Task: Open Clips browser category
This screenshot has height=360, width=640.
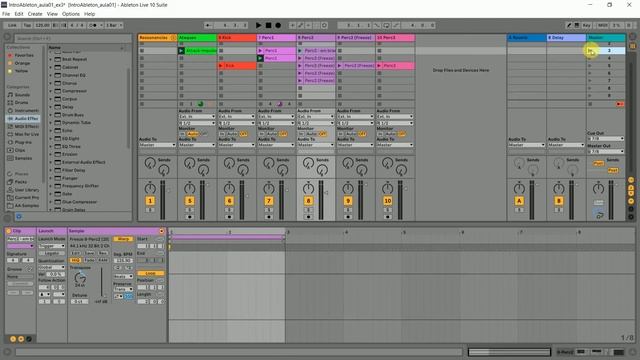Action: point(17,150)
